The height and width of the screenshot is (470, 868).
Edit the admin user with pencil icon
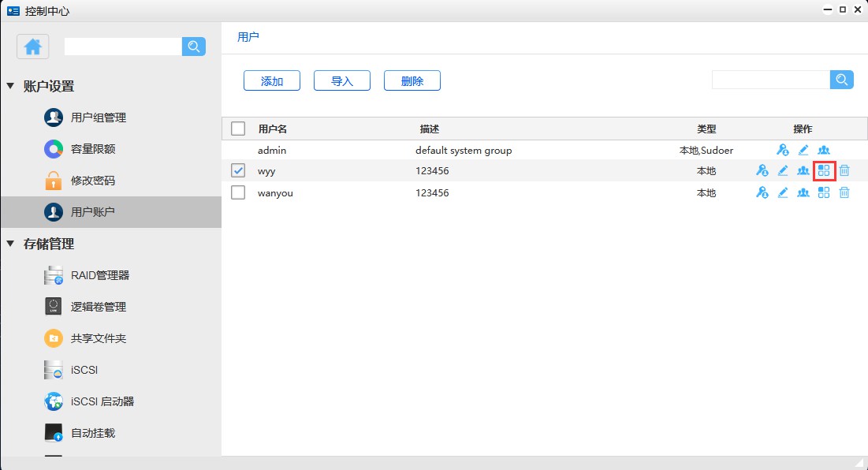click(x=803, y=150)
